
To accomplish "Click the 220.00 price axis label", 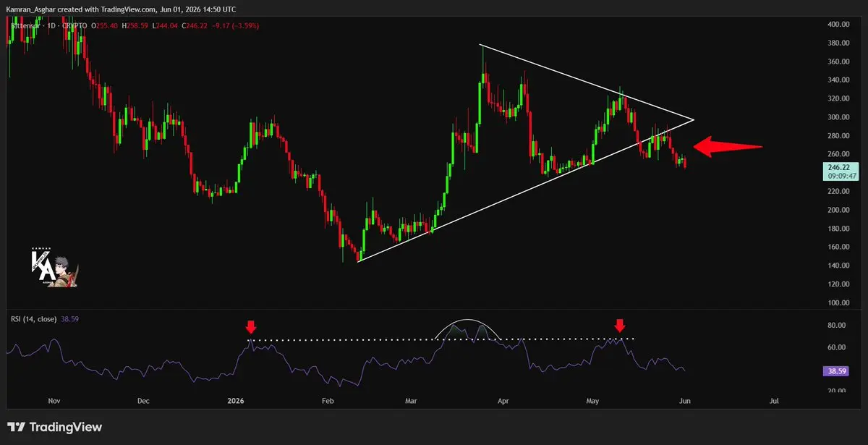I will (840, 192).
